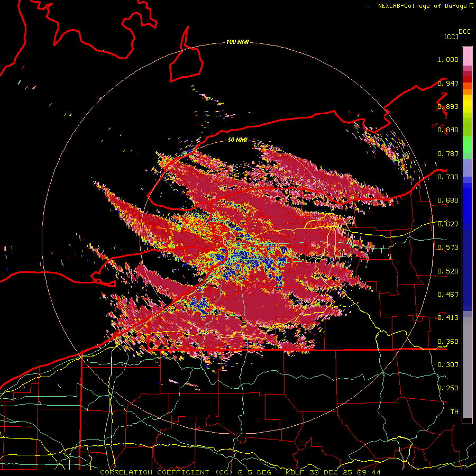Click the 0.733 scale value

(448, 177)
